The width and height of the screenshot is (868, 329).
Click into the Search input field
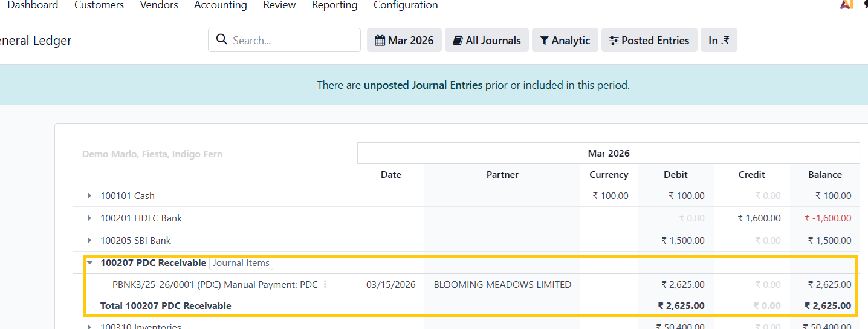tap(293, 41)
